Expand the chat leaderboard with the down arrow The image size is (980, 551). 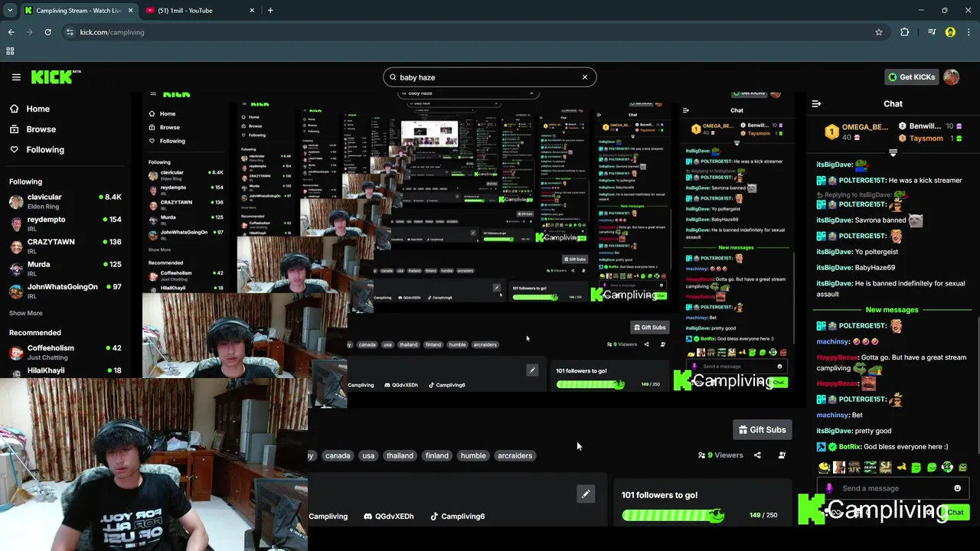point(893,154)
